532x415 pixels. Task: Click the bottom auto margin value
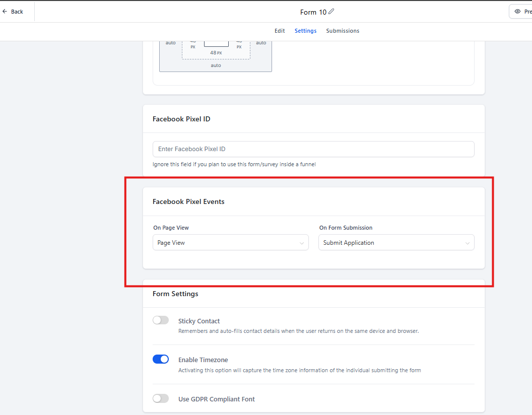tap(216, 65)
